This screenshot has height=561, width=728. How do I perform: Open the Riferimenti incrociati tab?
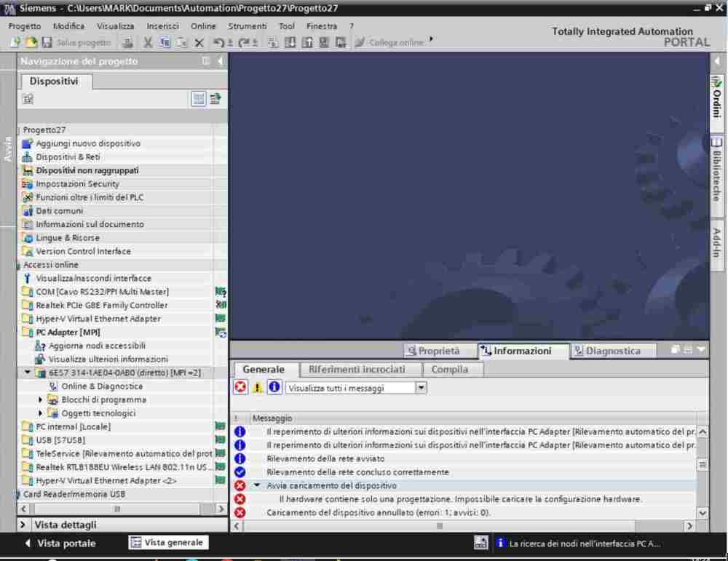pyautogui.click(x=357, y=370)
